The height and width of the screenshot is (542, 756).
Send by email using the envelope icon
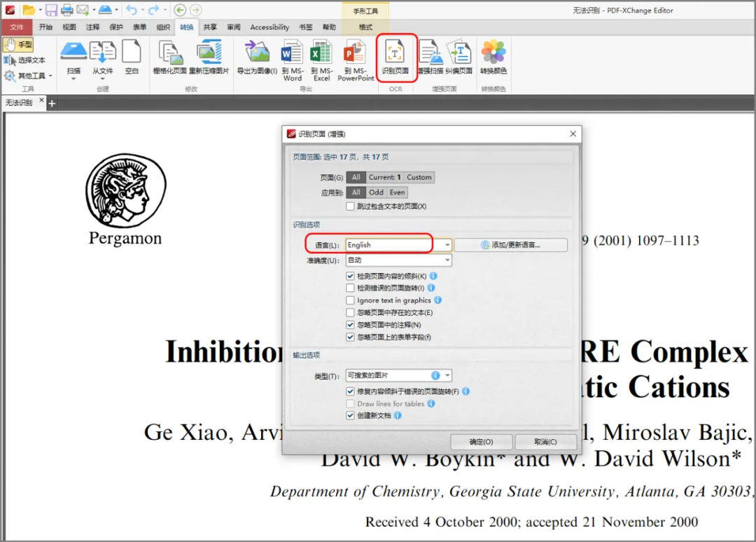coord(83,10)
